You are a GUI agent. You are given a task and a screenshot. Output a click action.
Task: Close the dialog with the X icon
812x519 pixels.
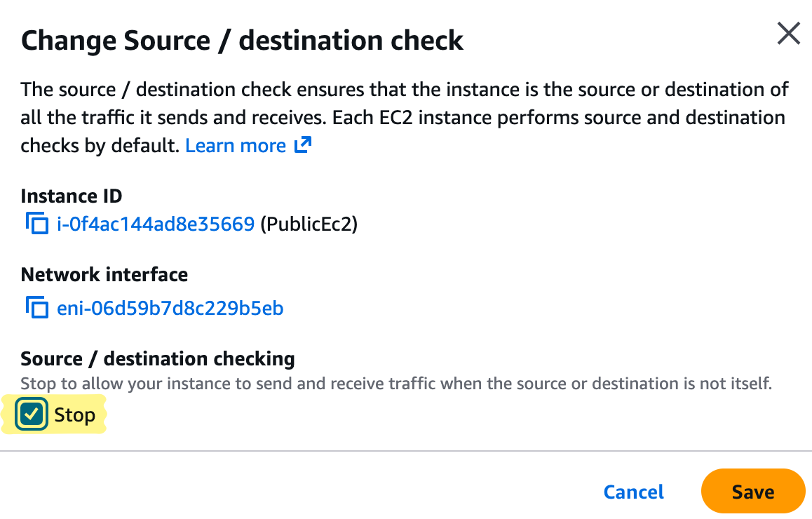coord(789,34)
